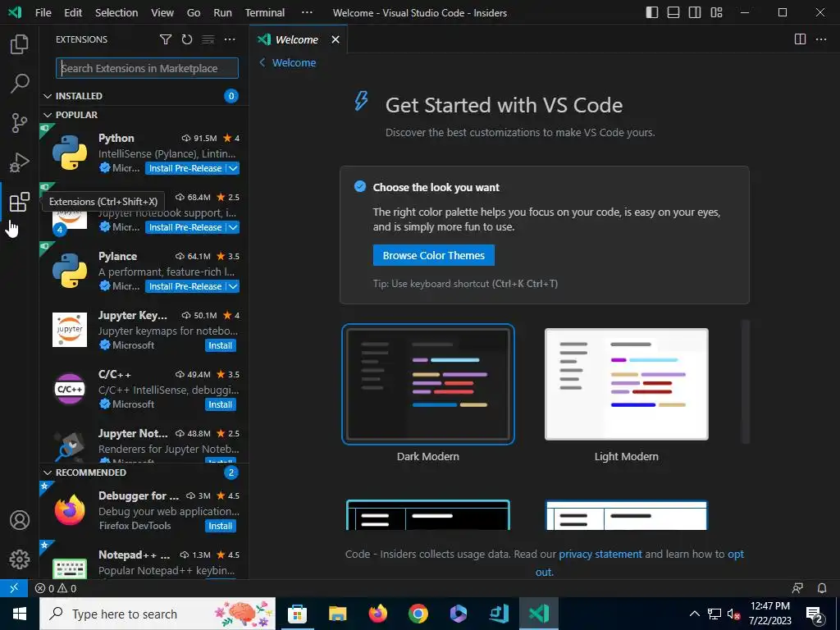
Task: Open the Go menu
Action: pyautogui.click(x=194, y=12)
